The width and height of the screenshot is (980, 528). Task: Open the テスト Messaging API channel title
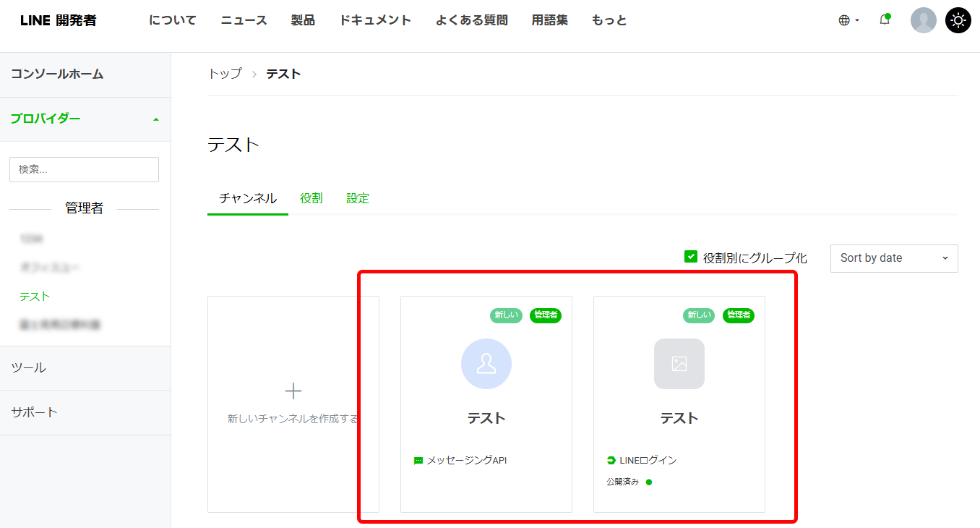pos(486,419)
